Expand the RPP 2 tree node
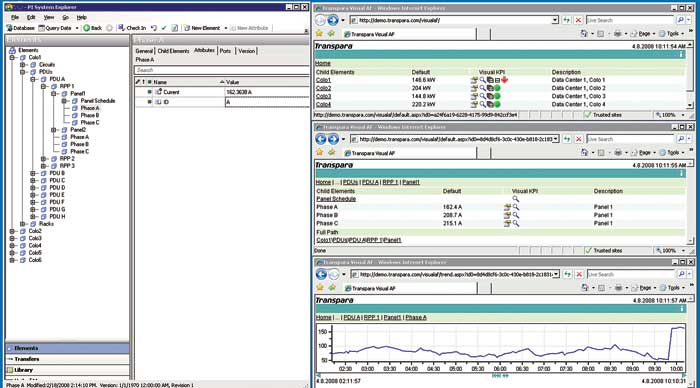 43,159
